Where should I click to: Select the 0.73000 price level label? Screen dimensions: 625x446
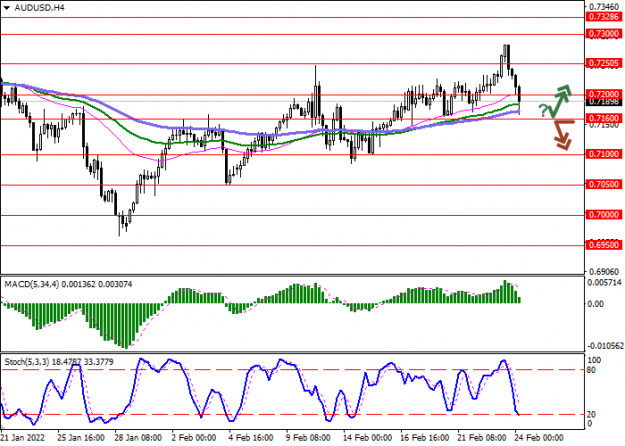coord(604,34)
